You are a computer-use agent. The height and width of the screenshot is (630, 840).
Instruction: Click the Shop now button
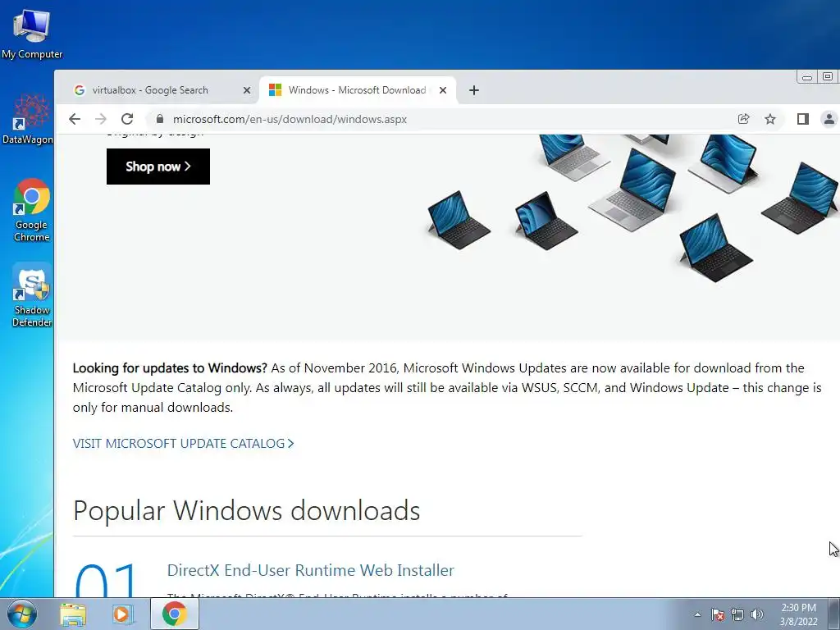[x=158, y=167]
